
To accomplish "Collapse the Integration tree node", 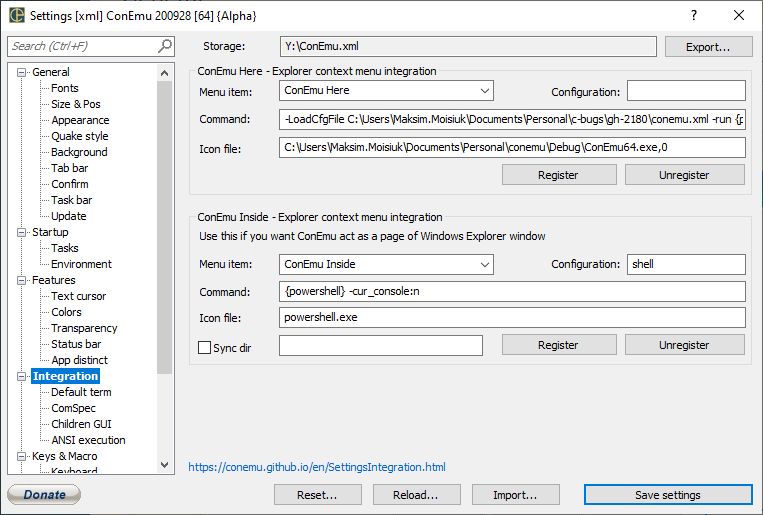I will (21, 376).
